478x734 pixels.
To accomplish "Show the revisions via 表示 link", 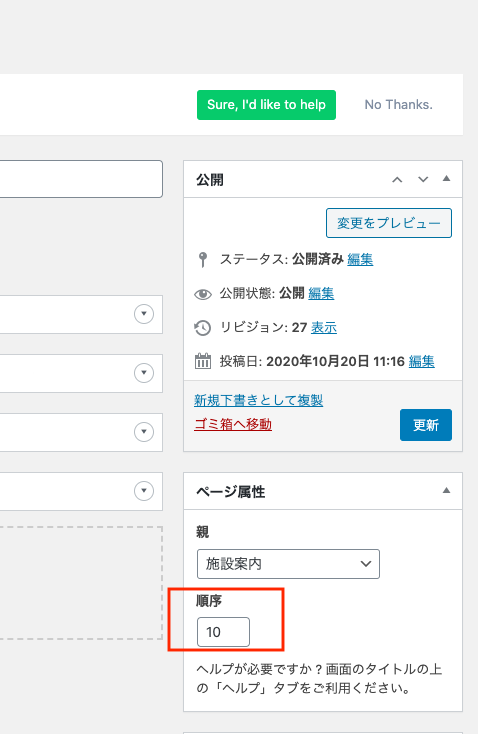I will click(324, 327).
